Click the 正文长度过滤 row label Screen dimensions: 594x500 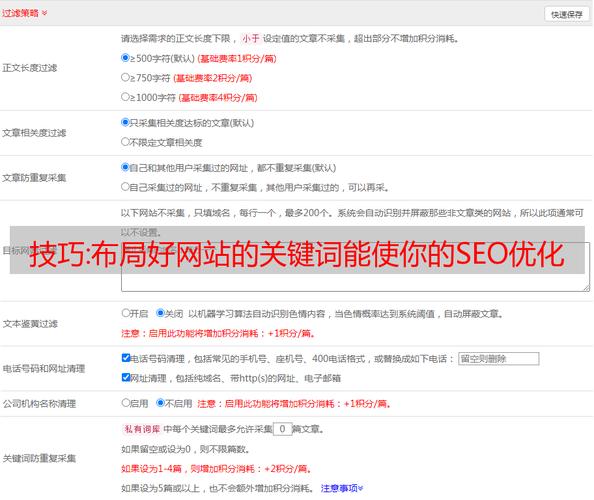(30, 68)
